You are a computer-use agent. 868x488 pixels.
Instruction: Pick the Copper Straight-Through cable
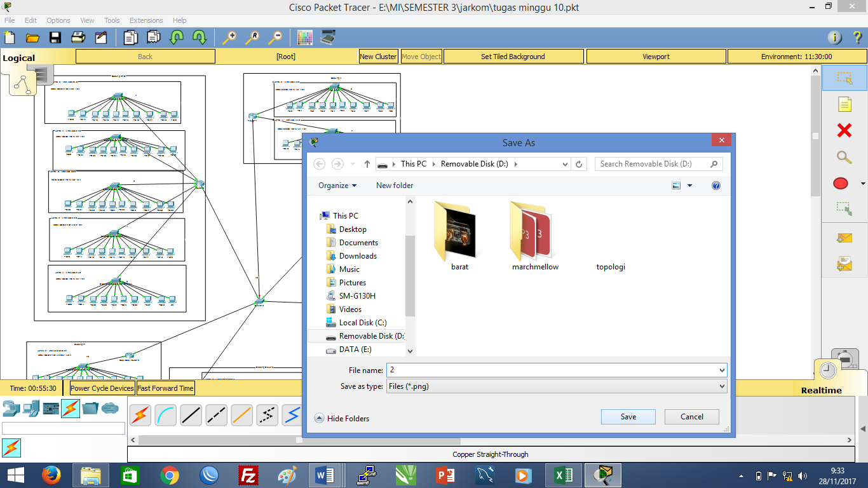pos(191,415)
